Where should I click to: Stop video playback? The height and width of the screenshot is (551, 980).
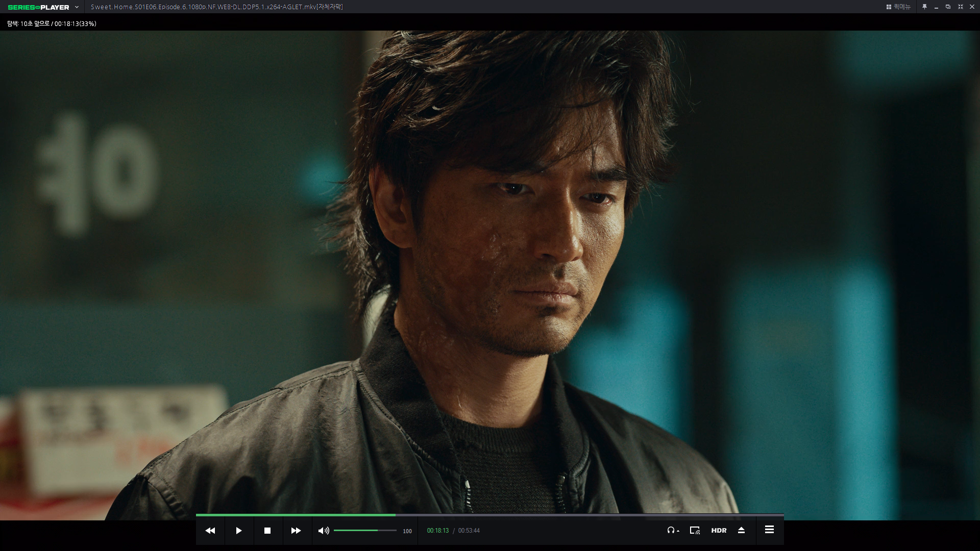tap(267, 531)
